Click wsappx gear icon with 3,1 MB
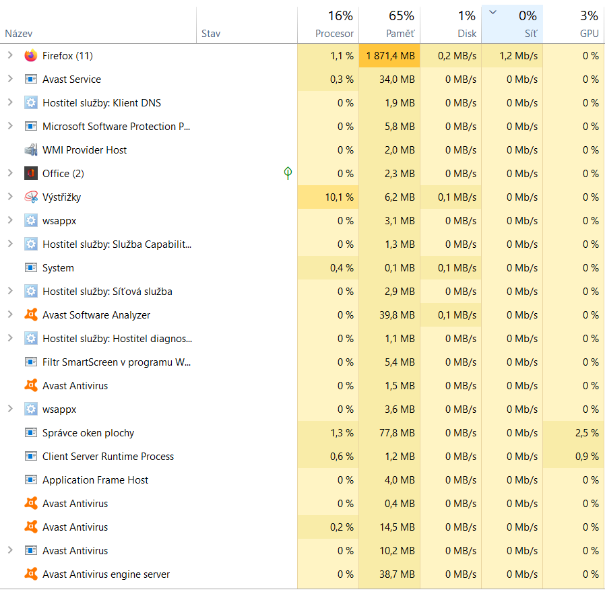605x600 pixels. click(x=31, y=221)
